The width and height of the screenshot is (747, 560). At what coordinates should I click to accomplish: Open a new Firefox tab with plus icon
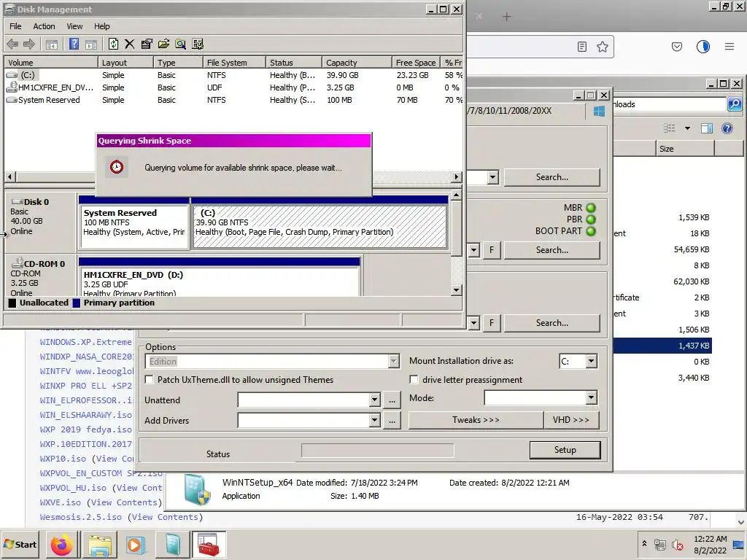coord(506,17)
